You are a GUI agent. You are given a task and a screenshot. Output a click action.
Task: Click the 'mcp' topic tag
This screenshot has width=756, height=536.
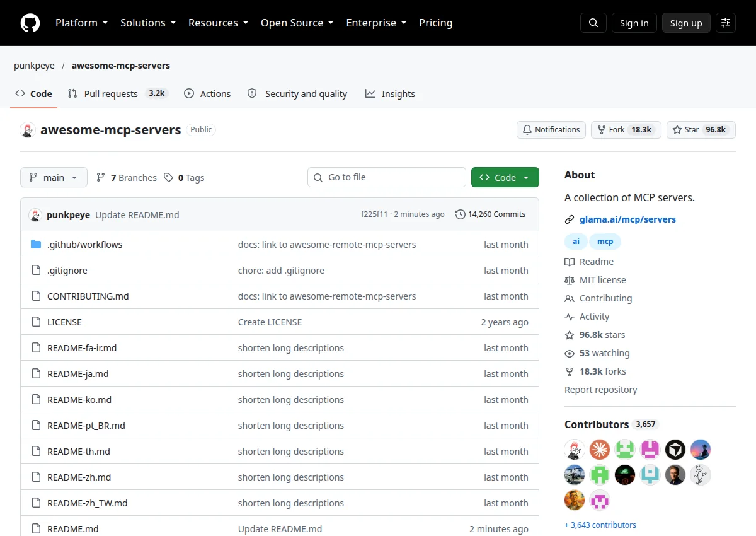tap(605, 242)
